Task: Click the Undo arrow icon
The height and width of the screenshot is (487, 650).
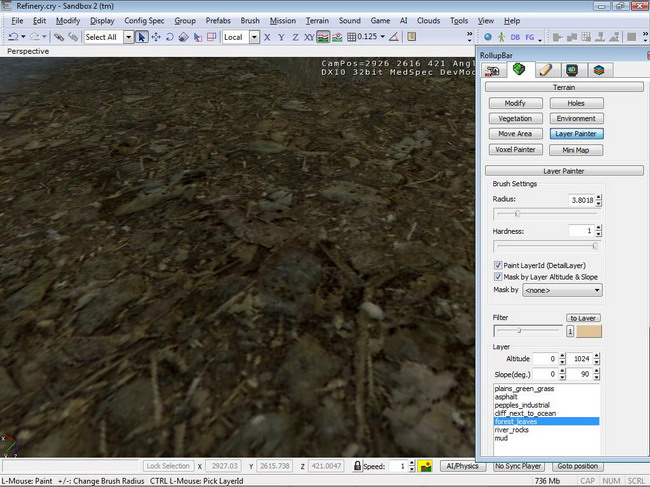Action: [13, 37]
